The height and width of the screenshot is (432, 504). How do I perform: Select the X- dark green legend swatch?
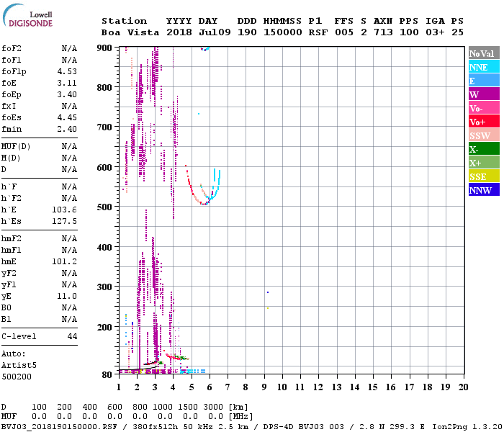484,149
